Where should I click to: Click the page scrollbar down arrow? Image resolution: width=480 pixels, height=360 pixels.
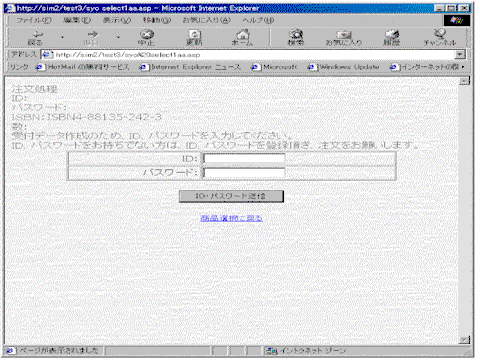[464, 340]
